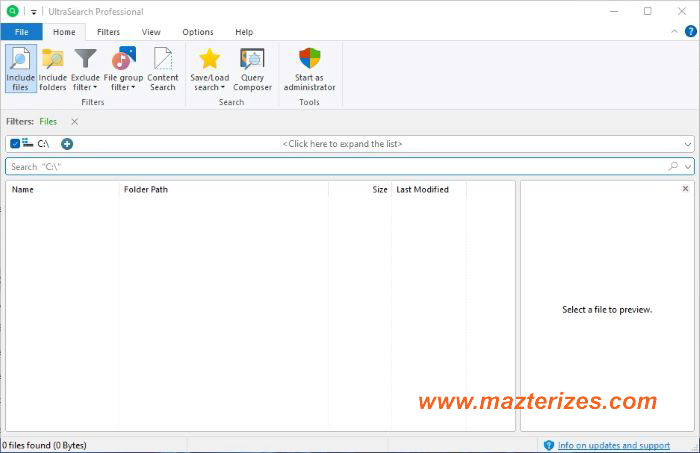Close the UltraSearch Professional window
Image resolution: width=700 pixels, height=453 pixels.
(681, 11)
